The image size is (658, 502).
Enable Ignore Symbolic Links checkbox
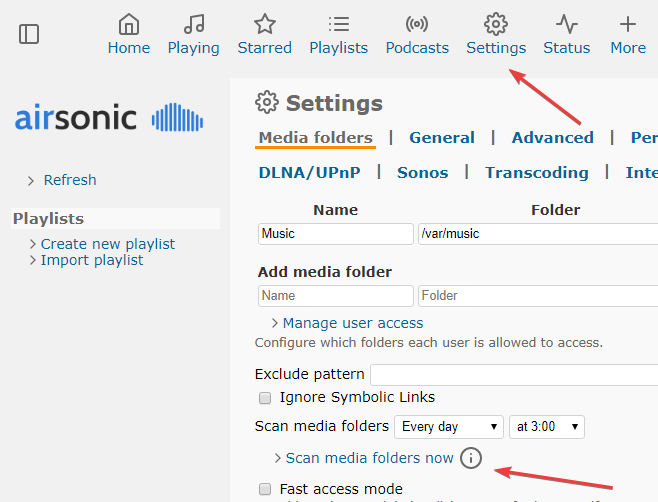(x=265, y=397)
